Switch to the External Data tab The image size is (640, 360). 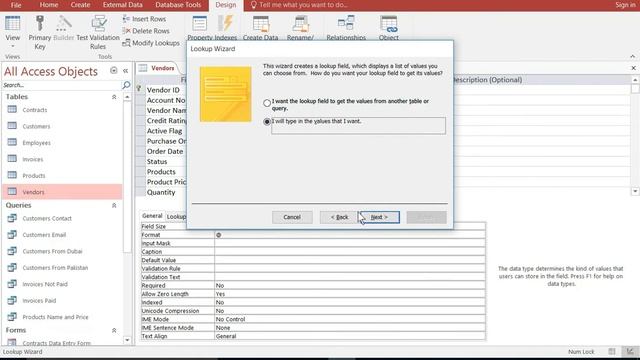coord(122,5)
